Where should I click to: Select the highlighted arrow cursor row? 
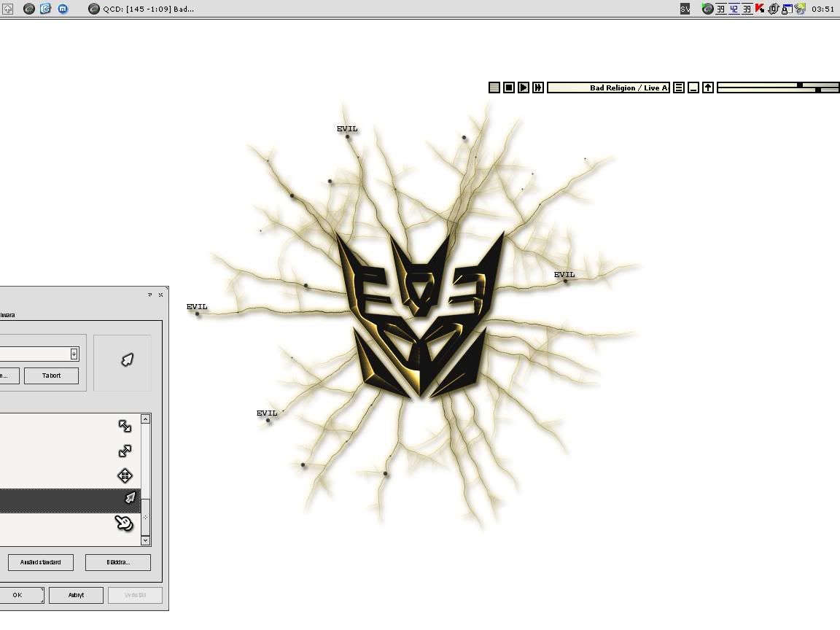(70, 500)
